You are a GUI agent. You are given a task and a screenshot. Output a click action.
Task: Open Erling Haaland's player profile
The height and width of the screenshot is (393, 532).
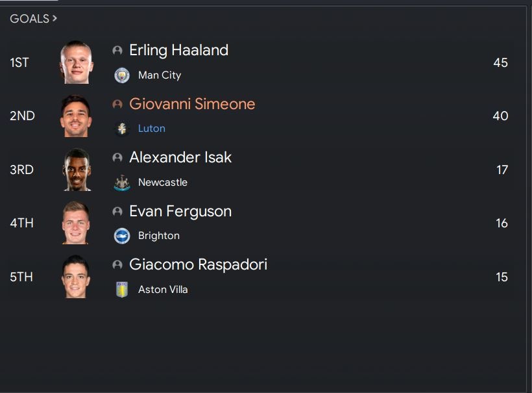[179, 50]
